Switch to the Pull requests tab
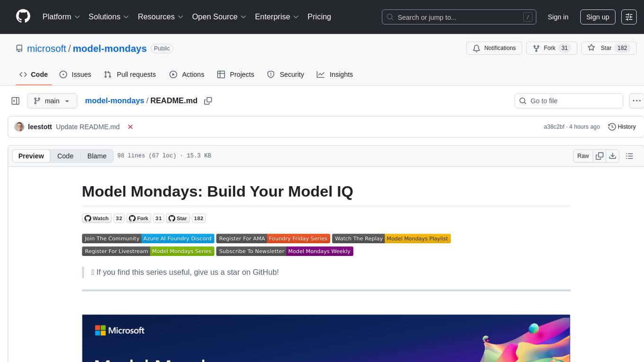 pos(130,74)
